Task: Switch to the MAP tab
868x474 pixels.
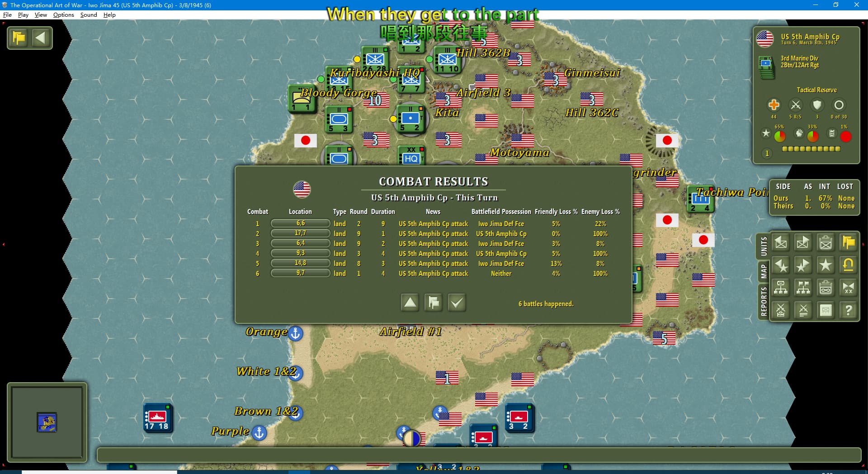Action: (x=764, y=271)
